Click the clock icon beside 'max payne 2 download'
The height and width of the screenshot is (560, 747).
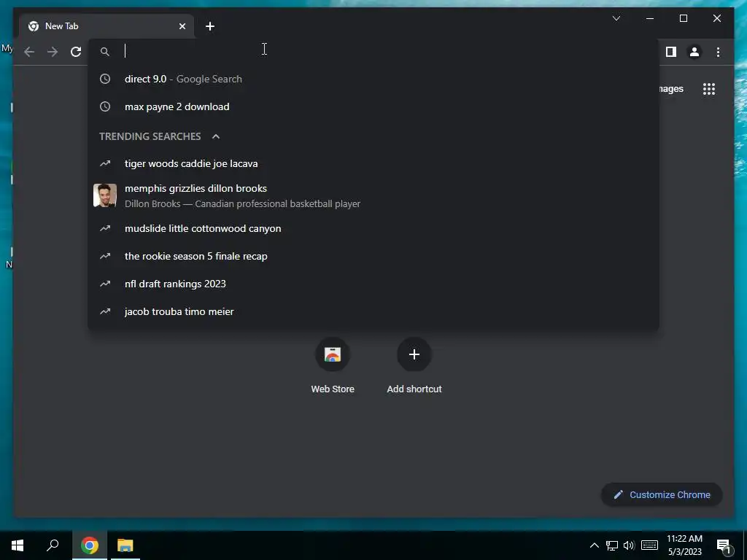coord(105,106)
